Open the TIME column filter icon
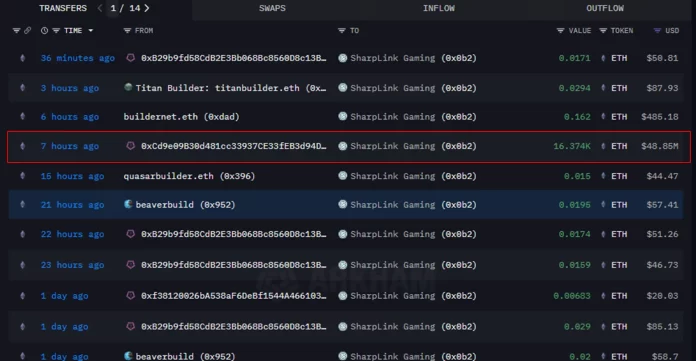 point(56,31)
